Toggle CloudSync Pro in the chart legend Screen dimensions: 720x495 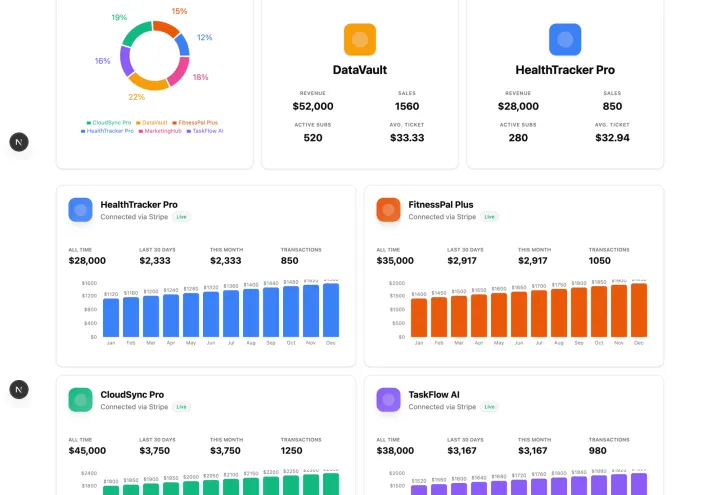point(109,123)
